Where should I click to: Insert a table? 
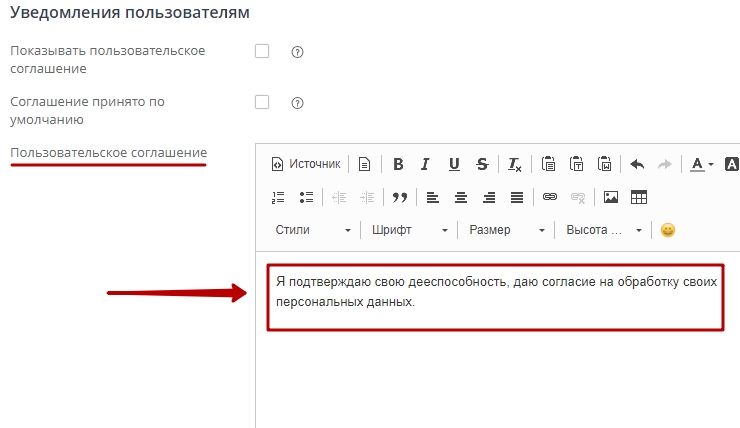tap(639, 197)
